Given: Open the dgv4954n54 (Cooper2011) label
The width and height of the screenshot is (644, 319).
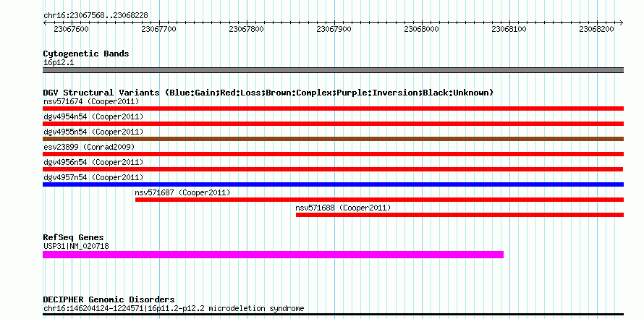Looking at the screenshot, I should point(93,116).
